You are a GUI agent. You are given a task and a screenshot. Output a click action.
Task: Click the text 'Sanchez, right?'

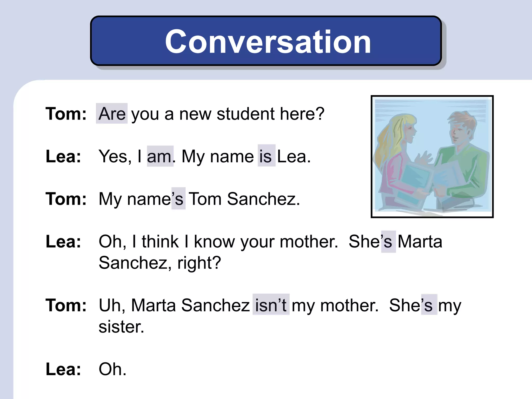click(160, 263)
